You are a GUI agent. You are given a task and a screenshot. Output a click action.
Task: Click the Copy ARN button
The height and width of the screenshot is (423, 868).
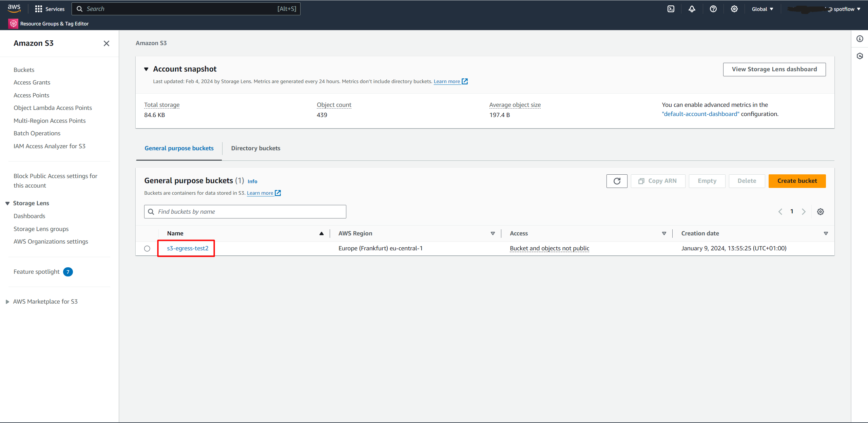click(x=658, y=181)
